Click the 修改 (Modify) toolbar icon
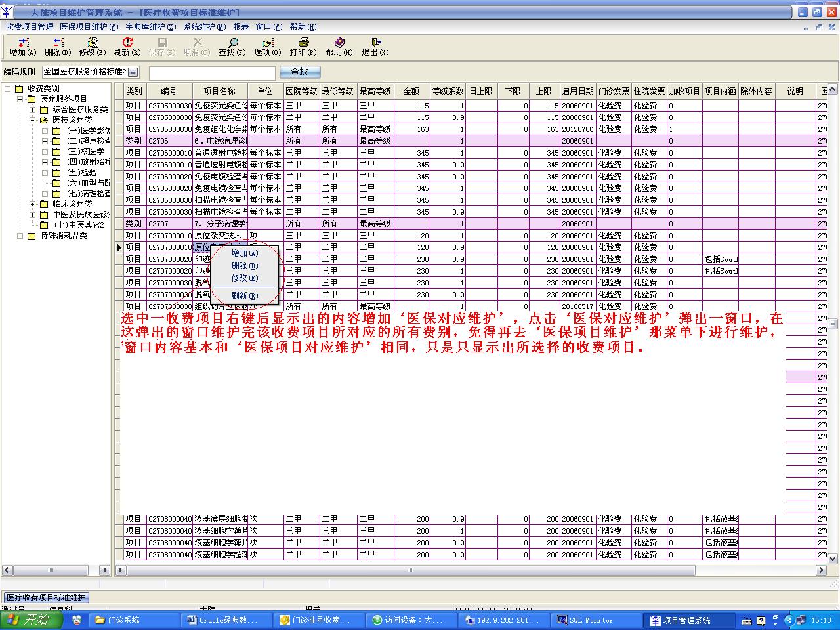The image size is (840, 630). click(x=93, y=43)
